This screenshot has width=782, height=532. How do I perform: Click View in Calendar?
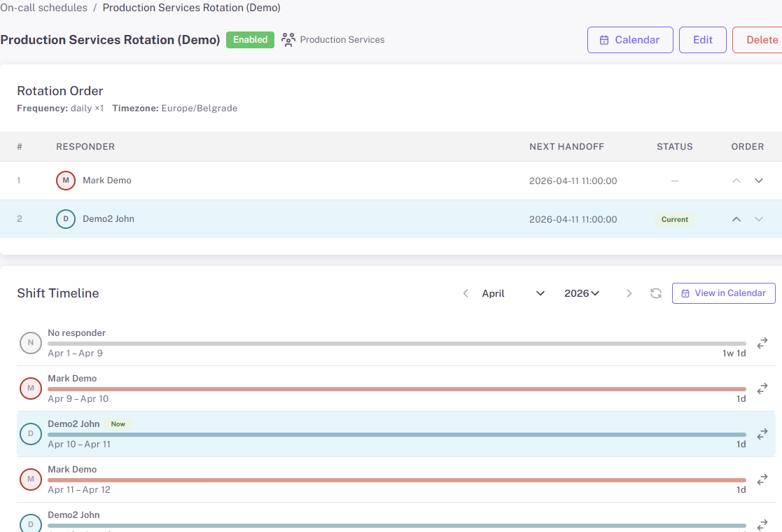(723, 293)
